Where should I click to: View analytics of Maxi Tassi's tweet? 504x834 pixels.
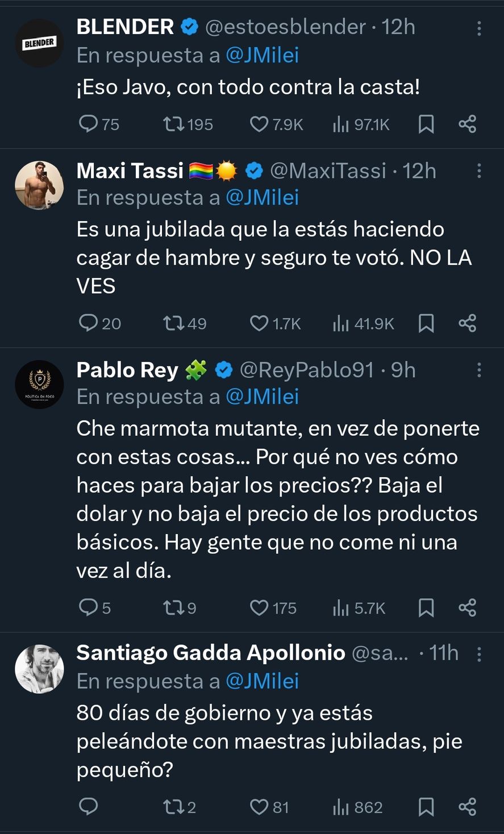[x=341, y=323]
